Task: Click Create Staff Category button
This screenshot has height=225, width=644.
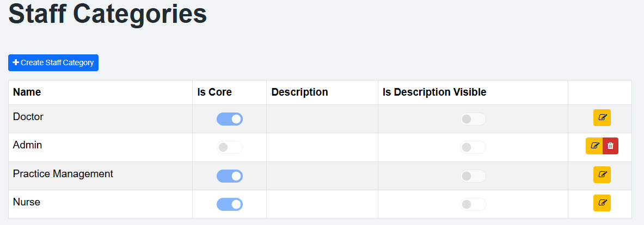Action: tap(53, 63)
